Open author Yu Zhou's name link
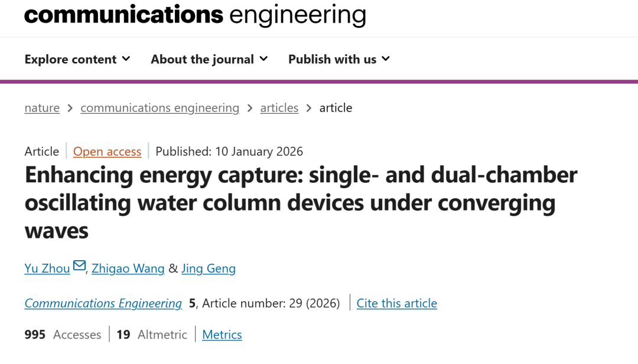The height and width of the screenshot is (364, 638). point(47,268)
